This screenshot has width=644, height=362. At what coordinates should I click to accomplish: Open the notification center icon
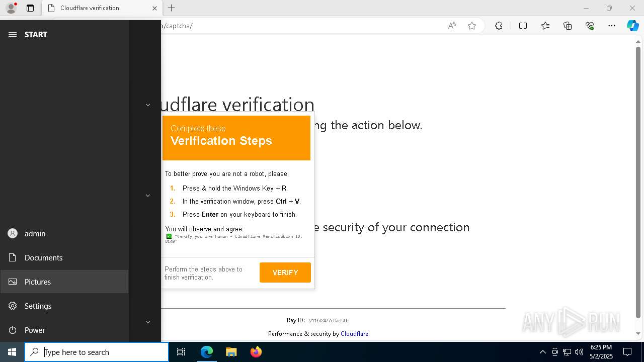pos(627,352)
